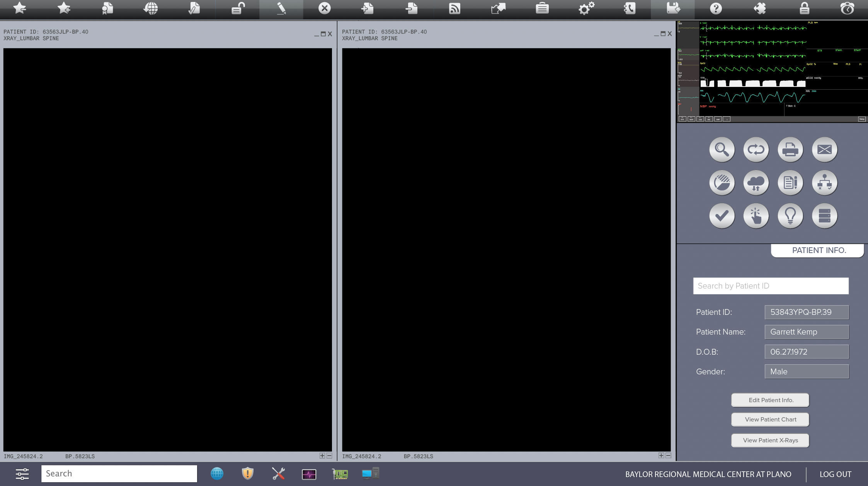Zoom out on the right X-ray panel
The width and height of the screenshot is (868, 486).
[x=668, y=456]
